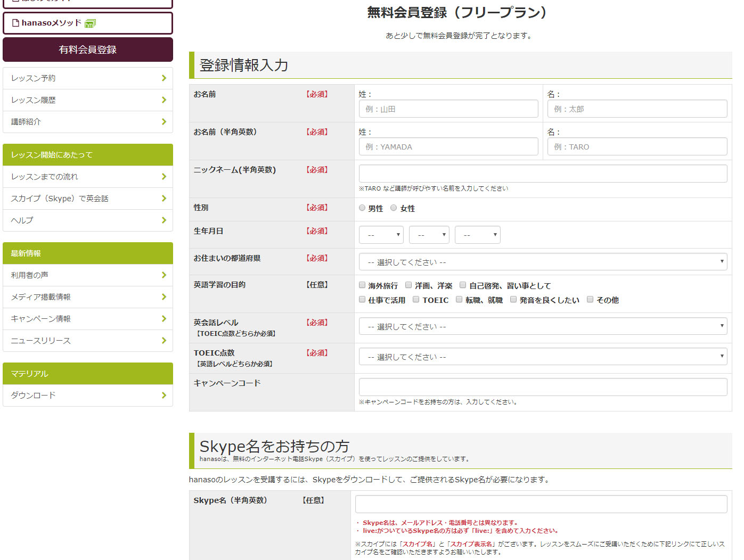
Task: Click the Skype名 input field
Action: pos(541,504)
